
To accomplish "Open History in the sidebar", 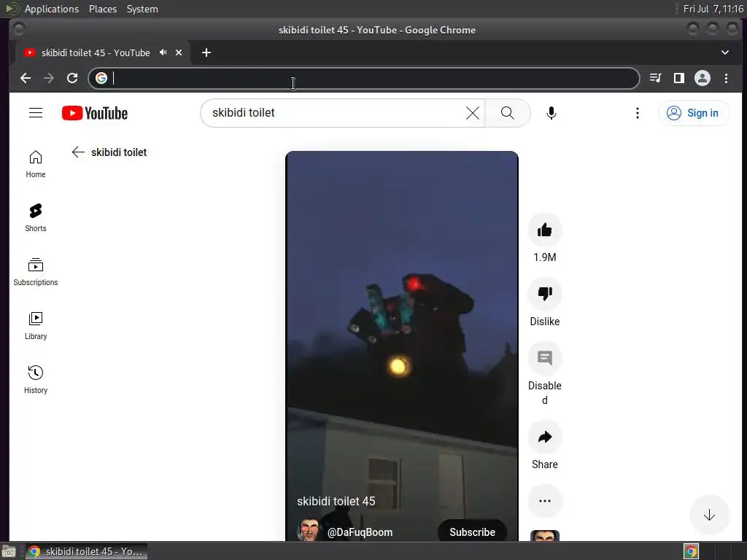I will (x=36, y=379).
